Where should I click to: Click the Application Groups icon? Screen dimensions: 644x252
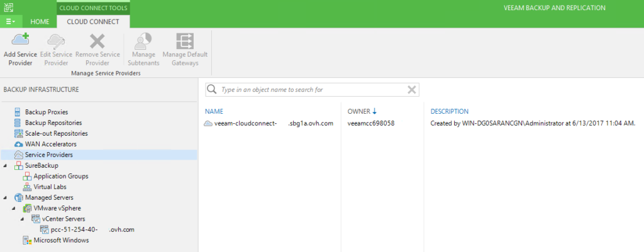click(27, 176)
